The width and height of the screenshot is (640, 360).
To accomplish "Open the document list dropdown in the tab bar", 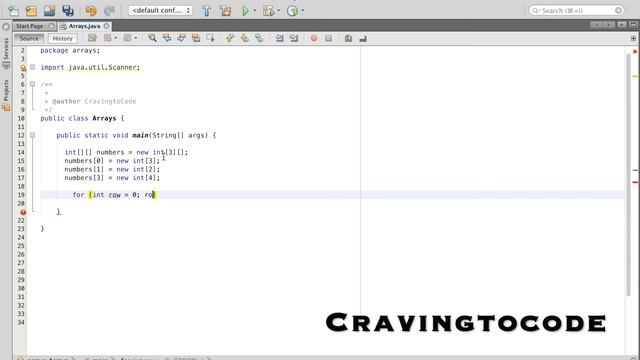I will (x=622, y=25).
